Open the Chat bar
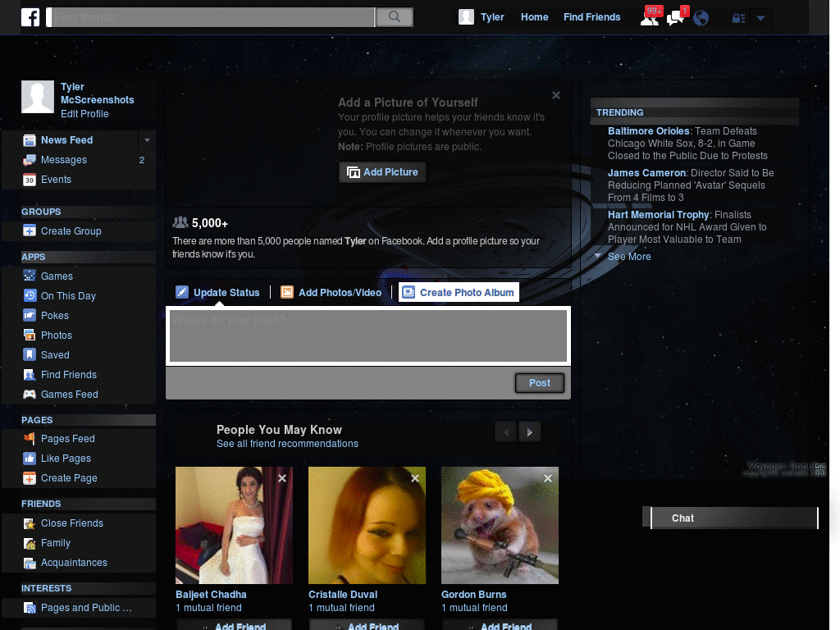The image size is (840, 630). click(x=734, y=518)
